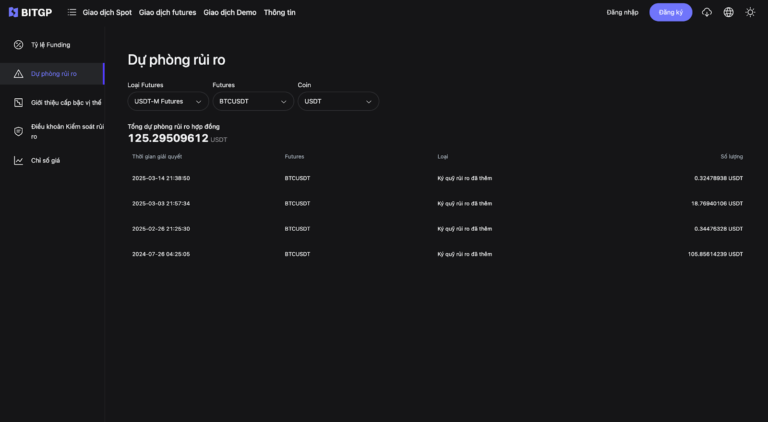The height and width of the screenshot is (422, 768).
Task: Select the 2025-03-14 21:38:50 table row
Action: [437, 178]
